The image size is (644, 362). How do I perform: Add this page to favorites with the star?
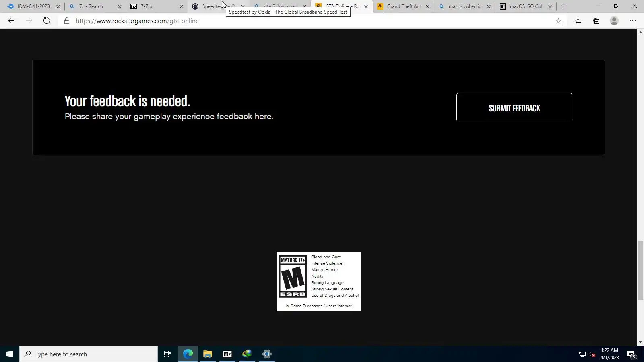559,21
